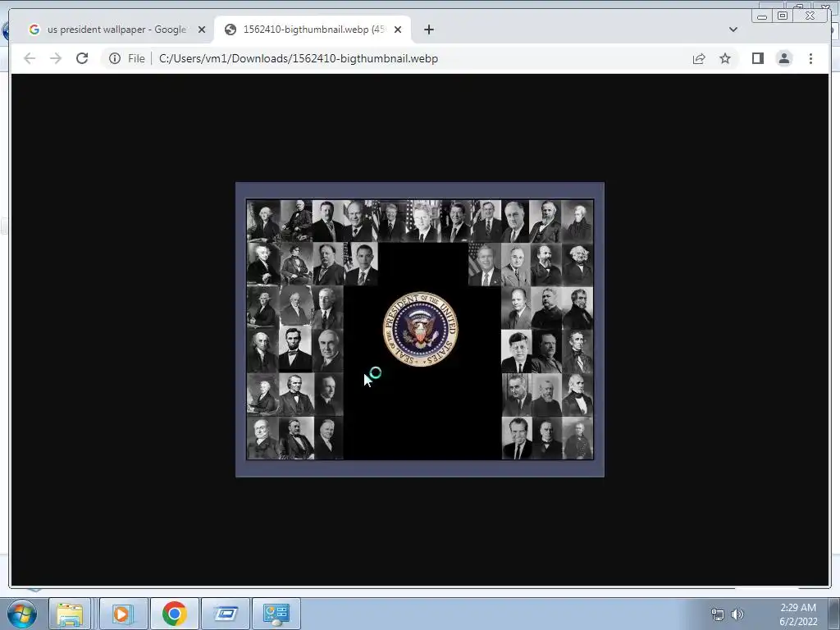Reload the current page

pos(82,58)
